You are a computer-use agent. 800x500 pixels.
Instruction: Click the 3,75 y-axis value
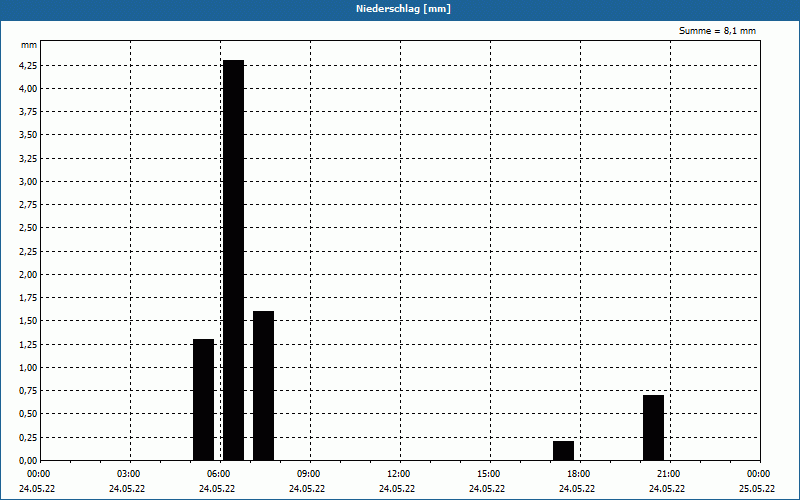pos(28,112)
